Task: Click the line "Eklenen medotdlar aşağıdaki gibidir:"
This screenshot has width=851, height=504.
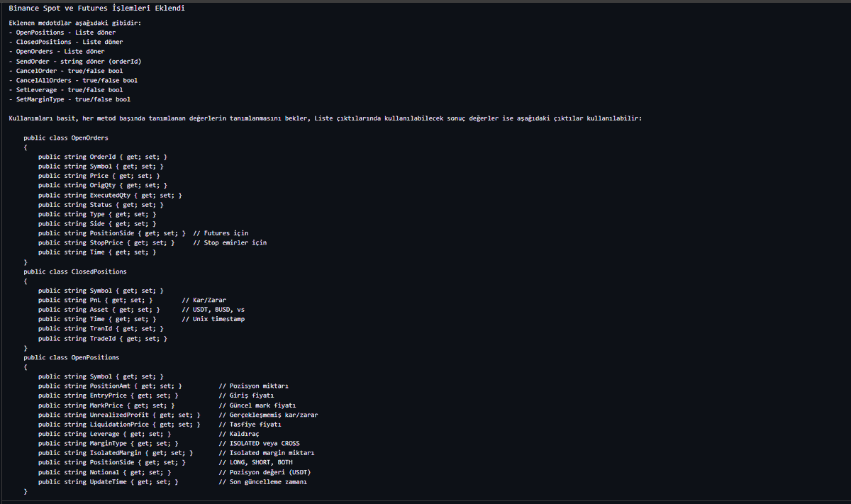Action: click(75, 23)
